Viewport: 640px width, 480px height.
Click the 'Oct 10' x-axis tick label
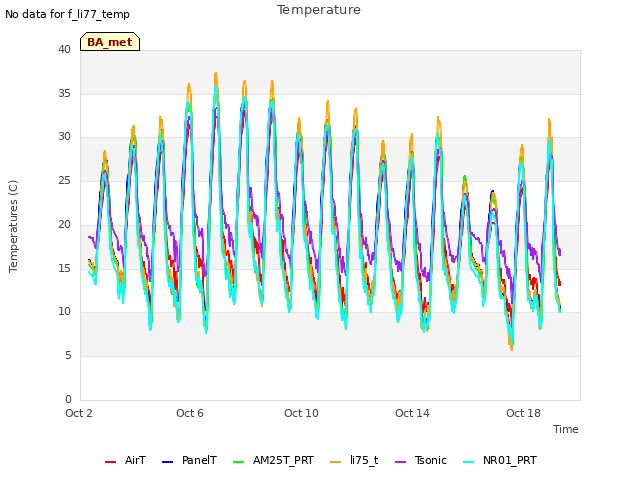[301, 413]
